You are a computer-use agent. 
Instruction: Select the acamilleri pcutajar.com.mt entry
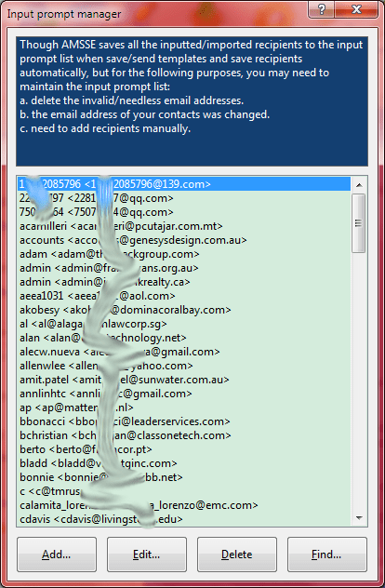[x=184, y=226]
